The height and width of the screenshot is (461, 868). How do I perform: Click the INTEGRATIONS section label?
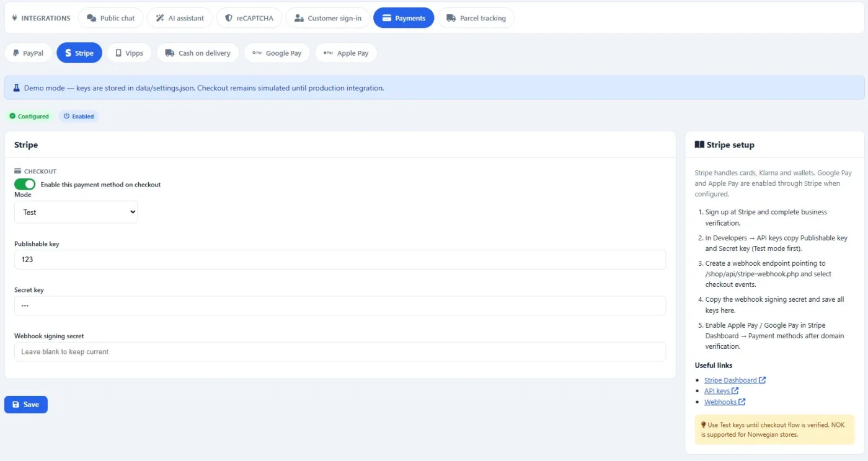[x=46, y=18]
